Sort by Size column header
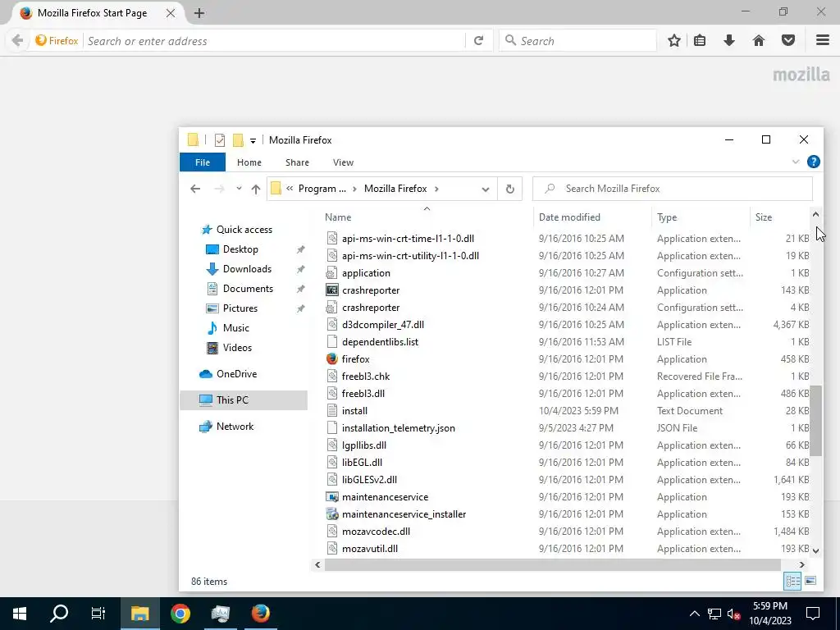The width and height of the screenshot is (840, 630). coord(780,217)
